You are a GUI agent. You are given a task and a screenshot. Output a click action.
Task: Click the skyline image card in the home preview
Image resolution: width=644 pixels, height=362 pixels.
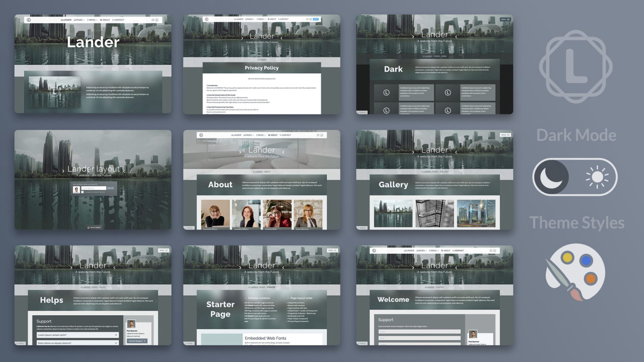coord(55,92)
